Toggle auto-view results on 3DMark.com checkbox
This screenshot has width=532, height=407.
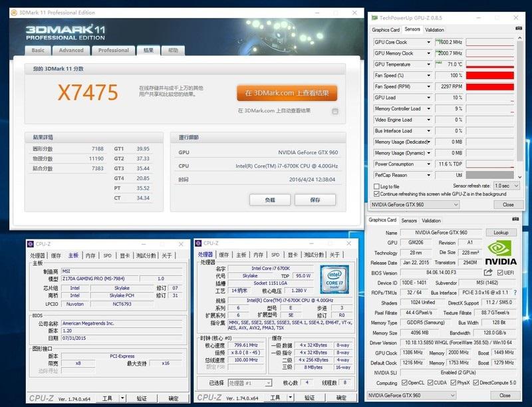(335, 111)
